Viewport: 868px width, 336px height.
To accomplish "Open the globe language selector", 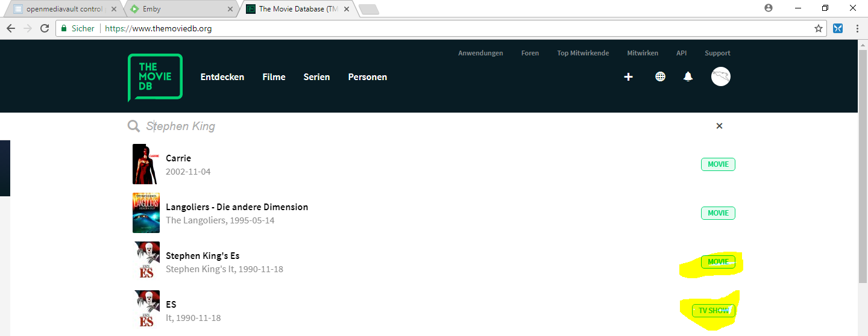I will [661, 77].
